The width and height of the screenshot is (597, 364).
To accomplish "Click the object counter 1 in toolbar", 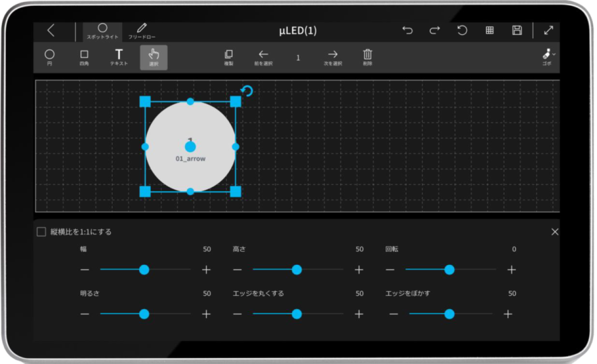I will tap(298, 58).
